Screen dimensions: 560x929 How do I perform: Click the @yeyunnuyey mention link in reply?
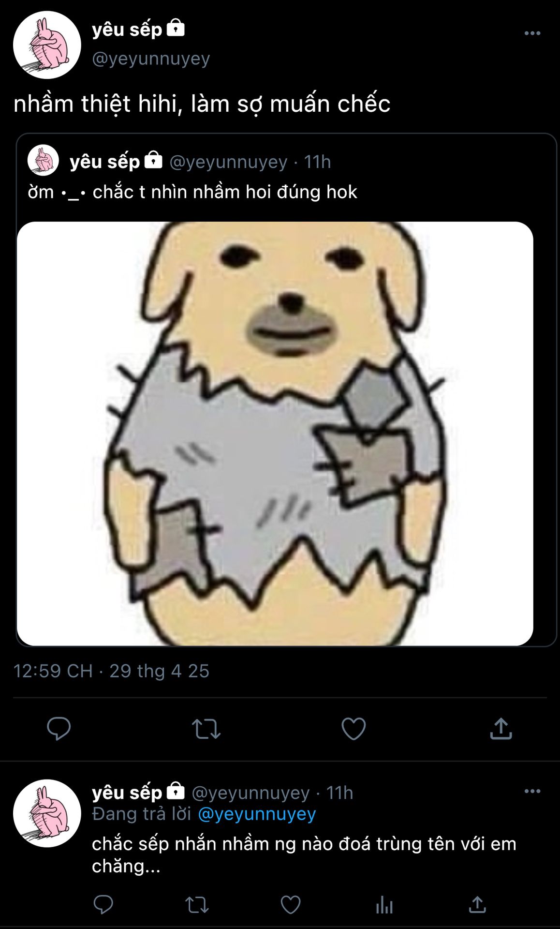[257, 814]
